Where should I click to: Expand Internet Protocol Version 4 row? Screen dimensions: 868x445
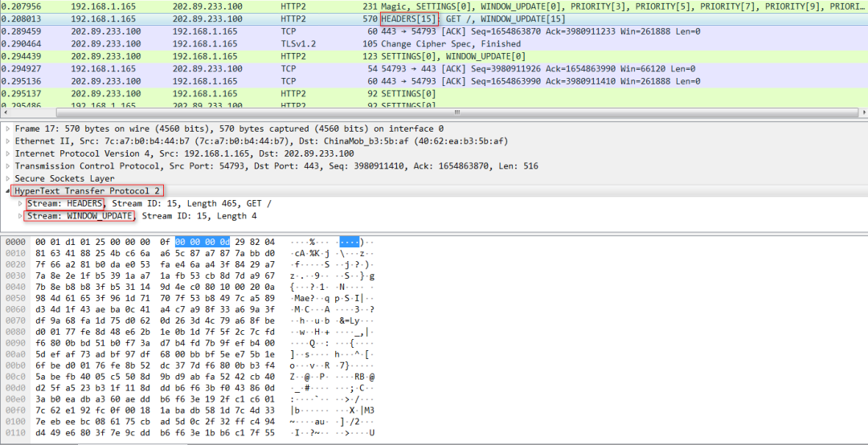pyautogui.click(x=8, y=153)
